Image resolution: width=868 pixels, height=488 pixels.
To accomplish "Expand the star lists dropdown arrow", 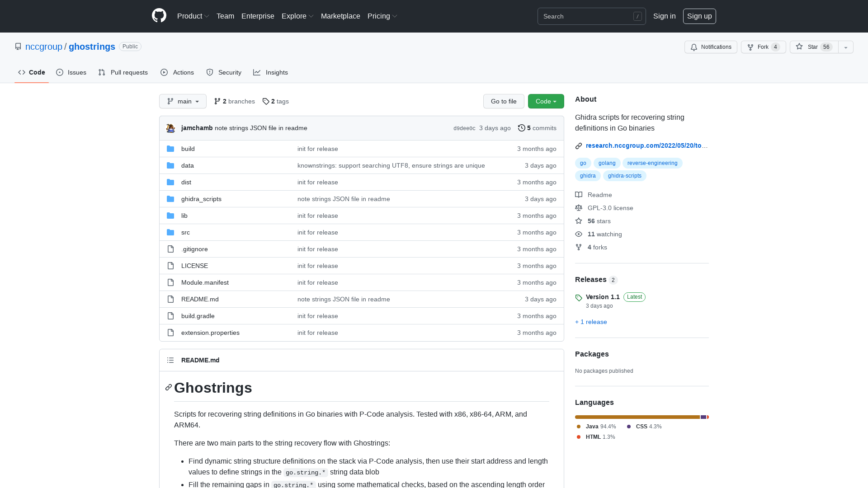I will (x=846, y=47).
